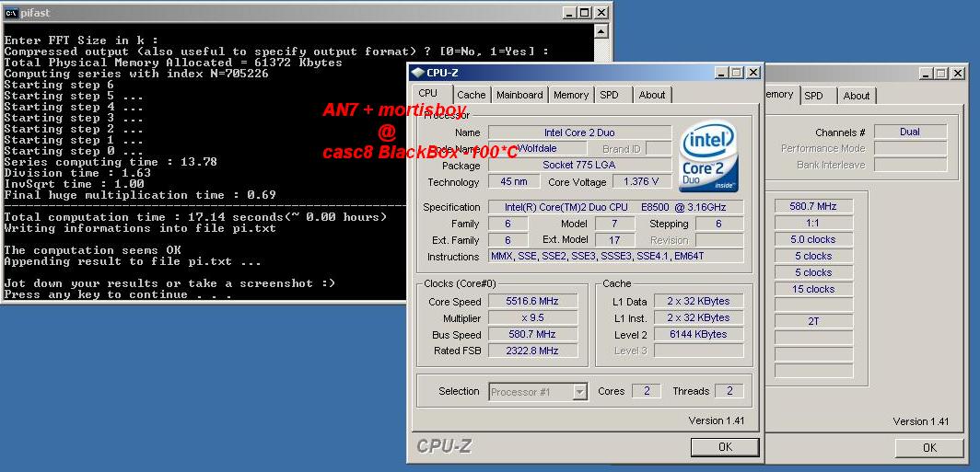Open the SPD tab in the rear CPU-Z window
This screenshot has height=472, width=980.
pyautogui.click(x=813, y=96)
